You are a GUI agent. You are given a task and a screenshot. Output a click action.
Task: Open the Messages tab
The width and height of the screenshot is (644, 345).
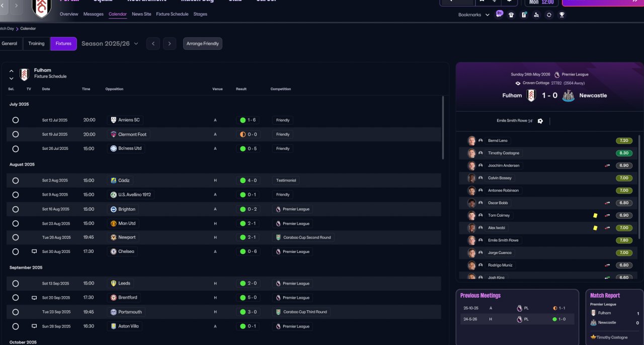(94, 14)
